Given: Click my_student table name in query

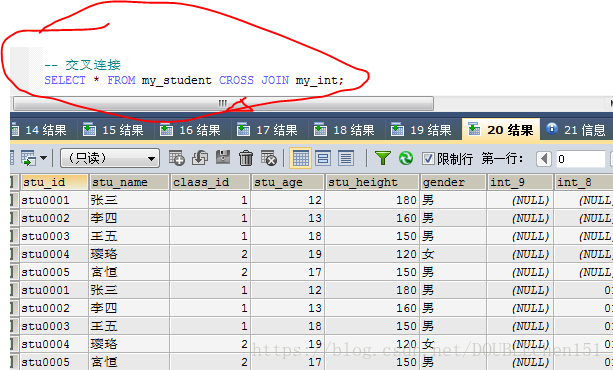Looking at the screenshot, I should [176, 81].
